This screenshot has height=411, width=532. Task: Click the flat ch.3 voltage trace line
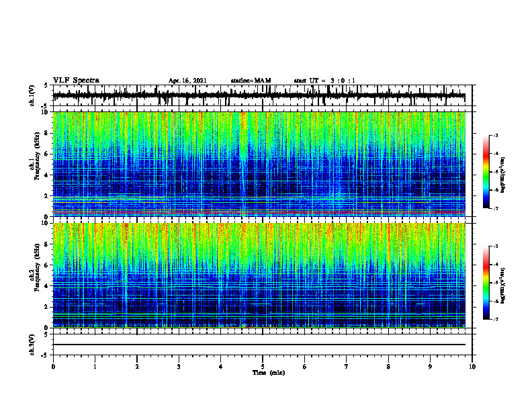259,345
